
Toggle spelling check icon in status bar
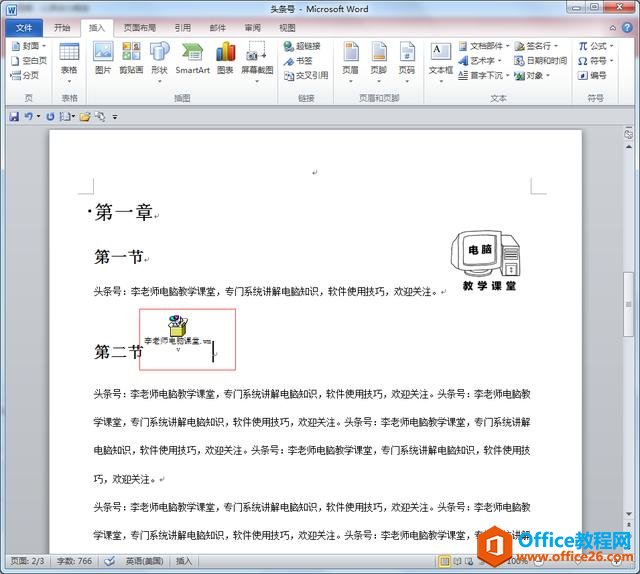coord(109,561)
